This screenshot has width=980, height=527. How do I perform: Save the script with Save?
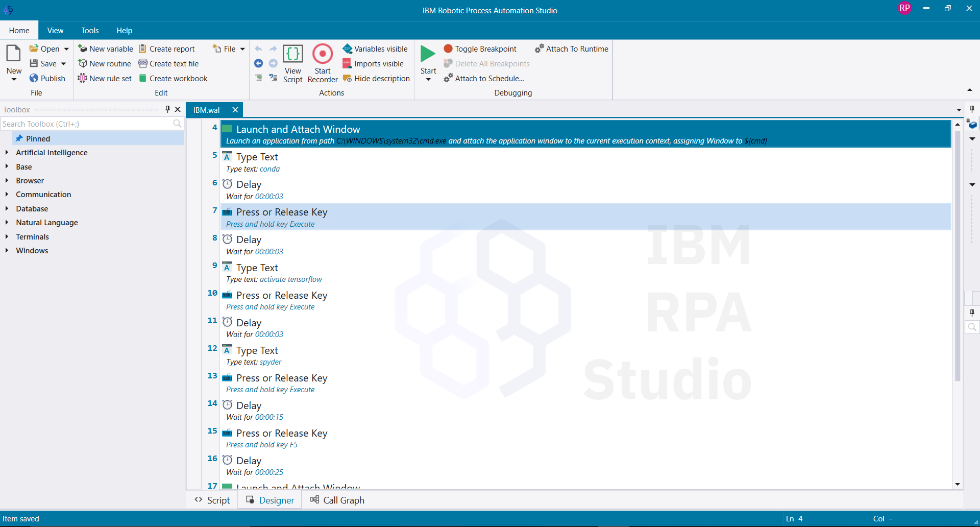[x=43, y=63]
